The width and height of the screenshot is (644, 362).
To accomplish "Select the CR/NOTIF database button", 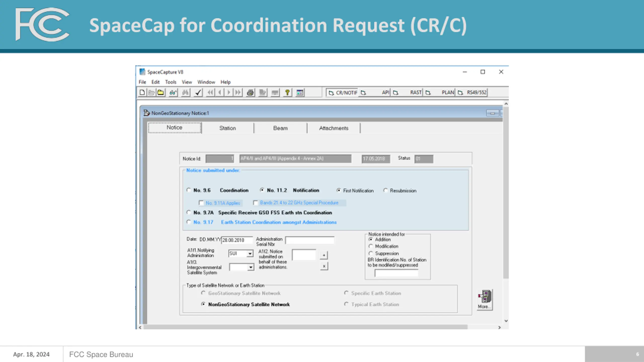I will pos(343,93).
